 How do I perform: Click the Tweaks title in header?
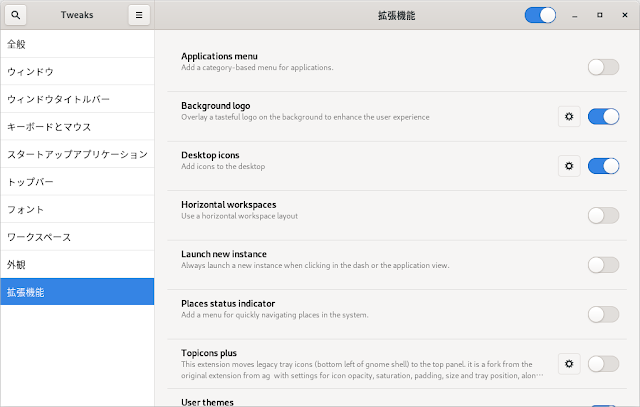77,15
